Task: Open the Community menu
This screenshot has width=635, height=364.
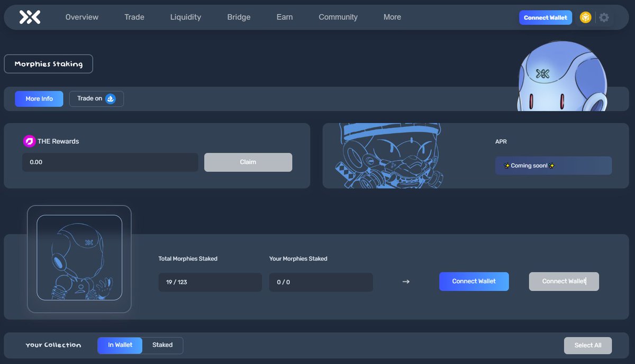Action: pos(338,17)
